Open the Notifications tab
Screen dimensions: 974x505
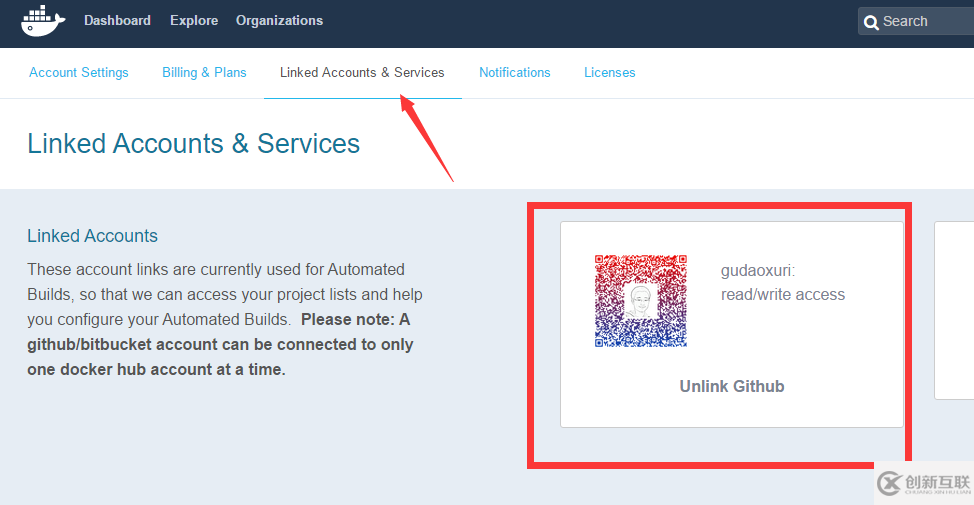514,73
